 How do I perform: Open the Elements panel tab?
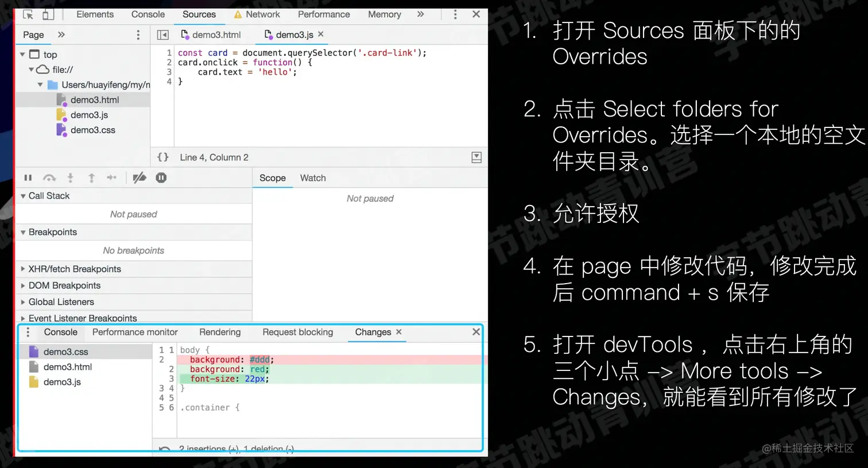click(x=95, y=14)
